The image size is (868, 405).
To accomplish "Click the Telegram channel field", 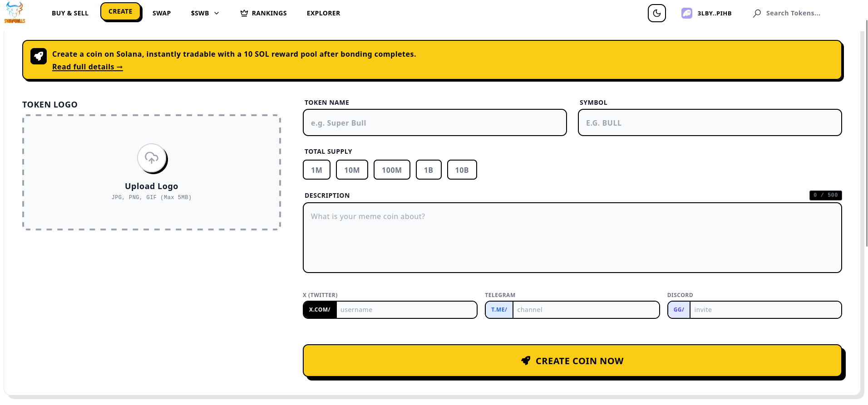I will click(x=586, y=310).
